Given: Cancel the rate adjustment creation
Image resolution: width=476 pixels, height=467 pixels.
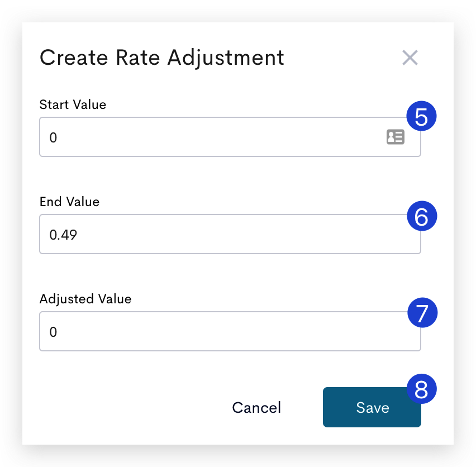Looking at the screenshot, I should pyautogui.click(x=256, y=407).
